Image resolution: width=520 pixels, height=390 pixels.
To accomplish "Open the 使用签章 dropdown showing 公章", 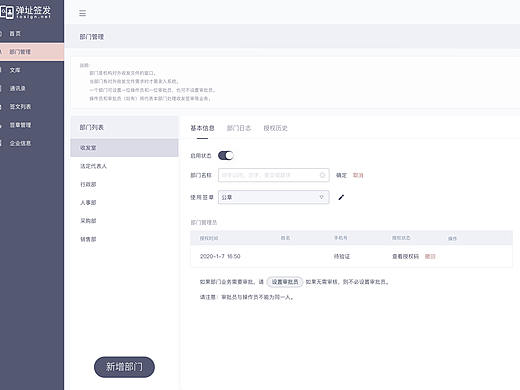I will 273,197.
